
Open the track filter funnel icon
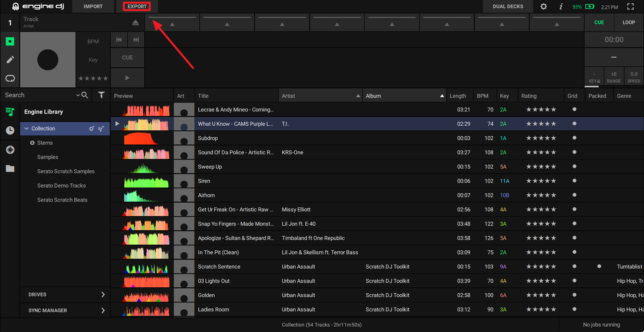101,95
